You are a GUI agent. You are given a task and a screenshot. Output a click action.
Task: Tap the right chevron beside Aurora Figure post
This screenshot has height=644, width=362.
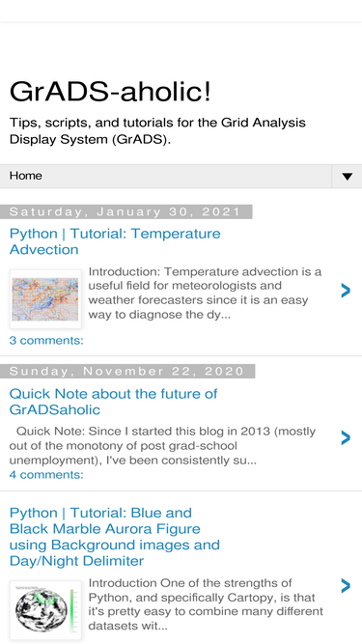[x=346, y=586]
